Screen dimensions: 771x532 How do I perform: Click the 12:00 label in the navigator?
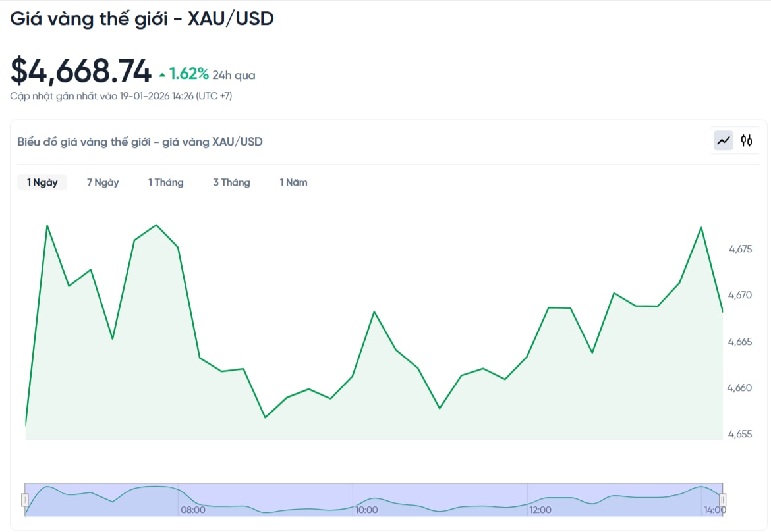tap(540, 510)
